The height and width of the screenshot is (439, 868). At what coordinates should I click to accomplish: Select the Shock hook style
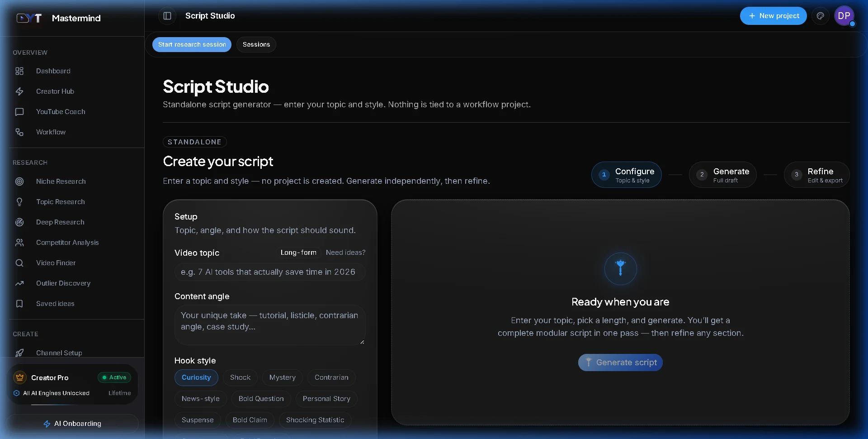tap(240, 377)
